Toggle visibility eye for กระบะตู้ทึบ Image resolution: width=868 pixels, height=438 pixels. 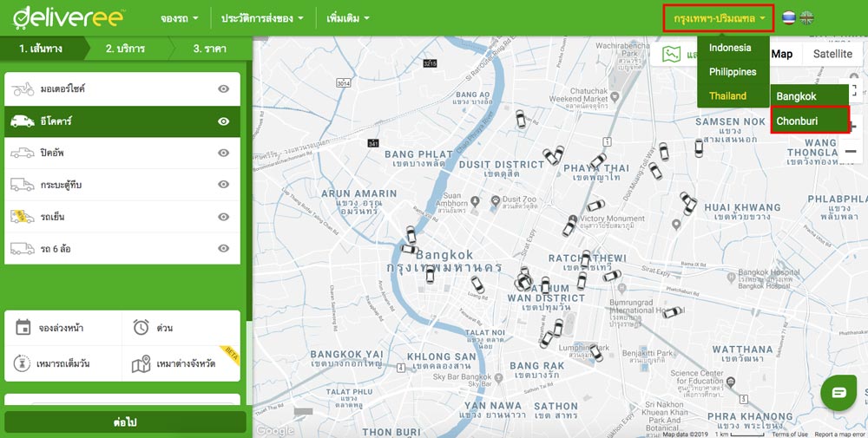(223, 184)
